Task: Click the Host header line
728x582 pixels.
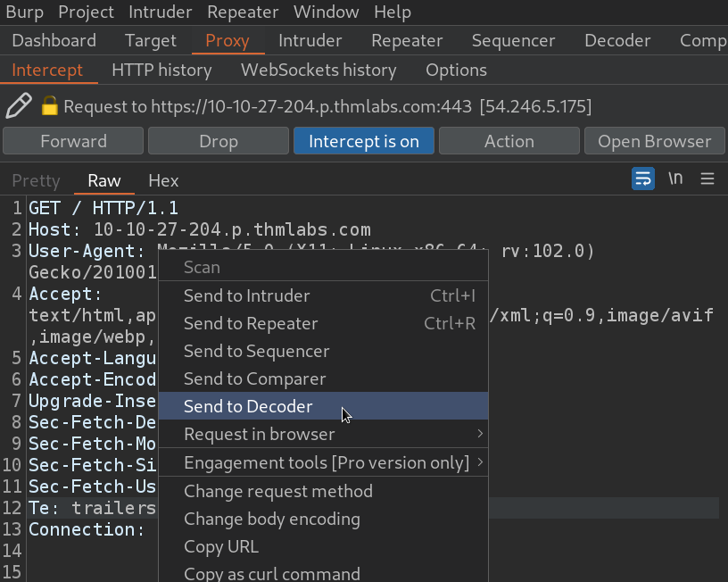Action: tap(200, 229)
